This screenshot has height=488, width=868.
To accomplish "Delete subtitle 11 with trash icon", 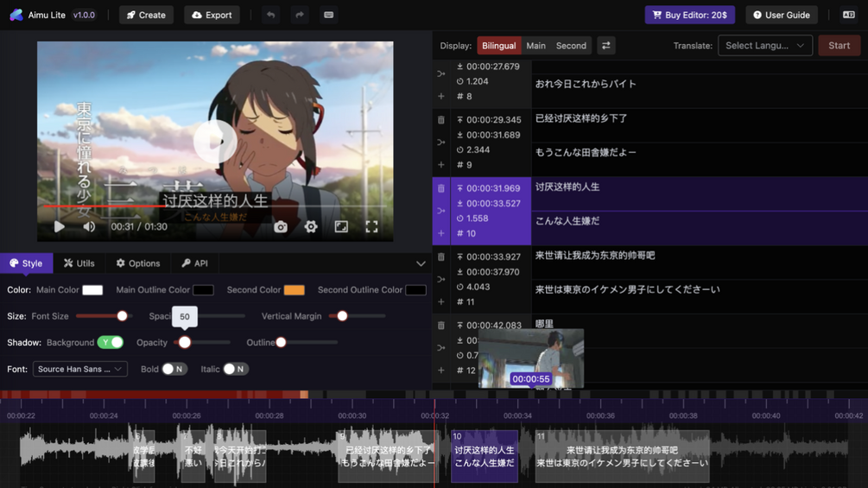I will click(x=441, y=257).
